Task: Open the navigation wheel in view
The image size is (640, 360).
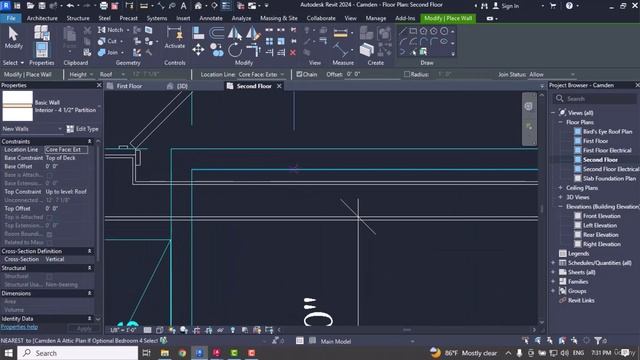Action: pyautogui.click(x=529, y=106)
